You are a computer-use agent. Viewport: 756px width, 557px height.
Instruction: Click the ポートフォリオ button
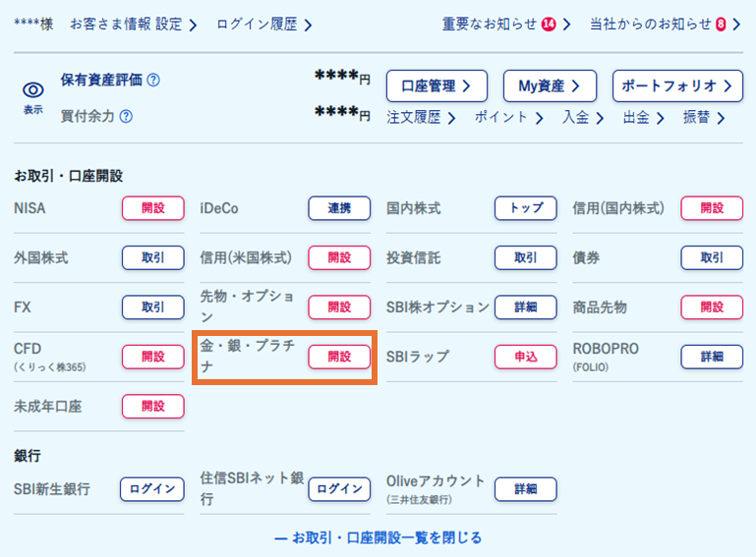677,86
